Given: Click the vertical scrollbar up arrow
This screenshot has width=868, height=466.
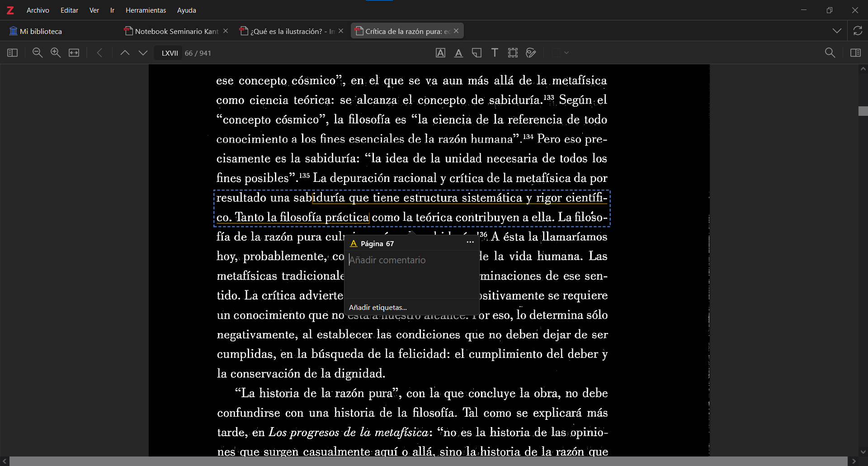Looking at the screenshot, I should click(863, 69).
